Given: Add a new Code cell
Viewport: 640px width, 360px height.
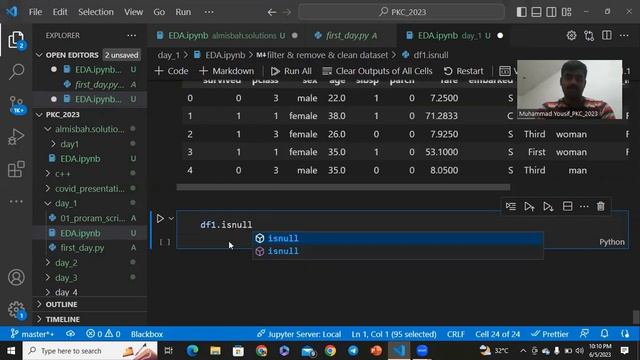Looking at the screenshot, I should (x=171, y=71).
